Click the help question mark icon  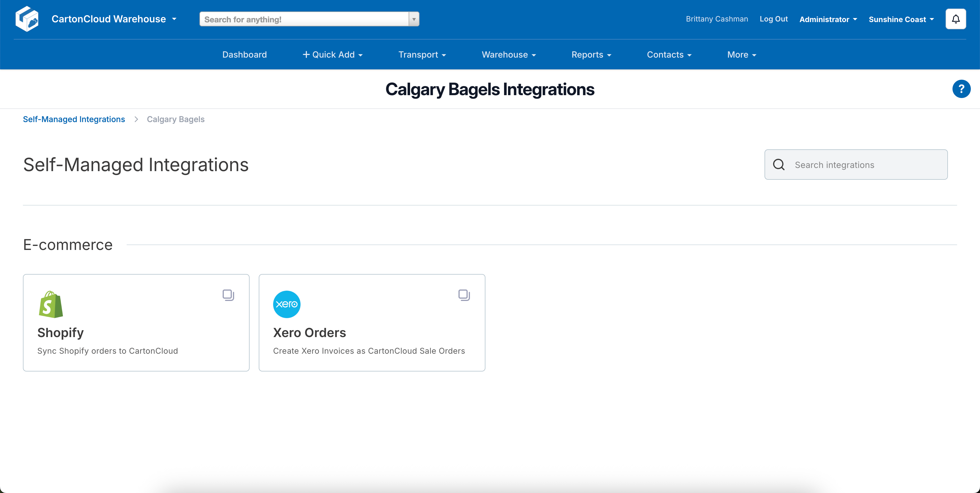click(x=961, y=89)
